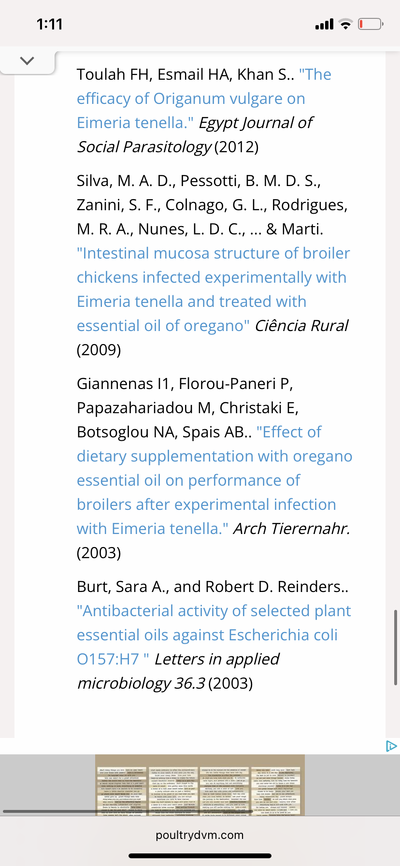Collapse the page with the top chevron
The height and width of the screenshot is (866, 400).
(x=26, y=60)
